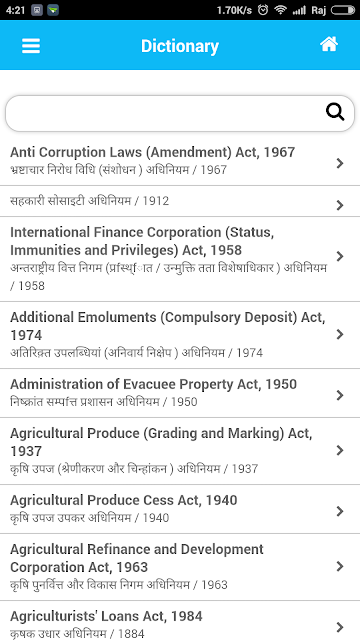The width and height of the screenshot is (360, 640).
Task: Expand chevron for International Finance Corporation Act
Action: click(340, 256)
